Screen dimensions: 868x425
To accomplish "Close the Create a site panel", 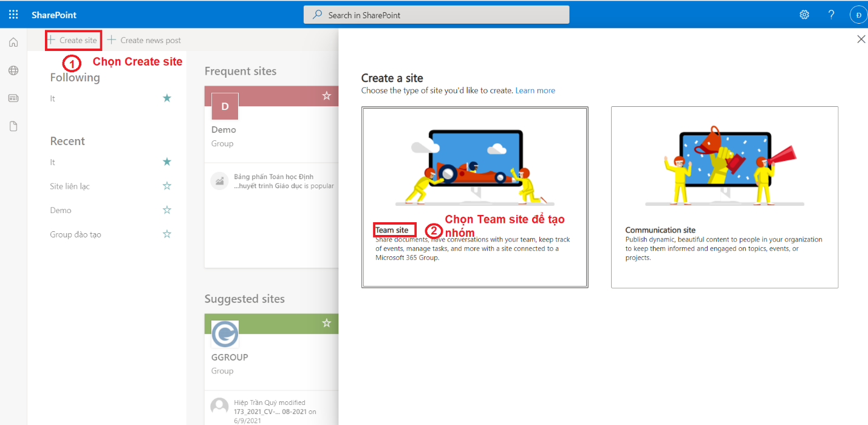I will coord(861,39).
